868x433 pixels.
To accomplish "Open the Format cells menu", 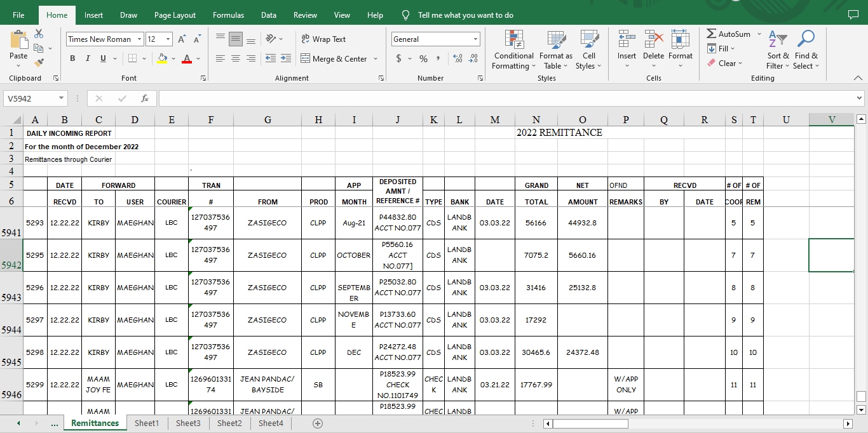I will click(680, 50).
